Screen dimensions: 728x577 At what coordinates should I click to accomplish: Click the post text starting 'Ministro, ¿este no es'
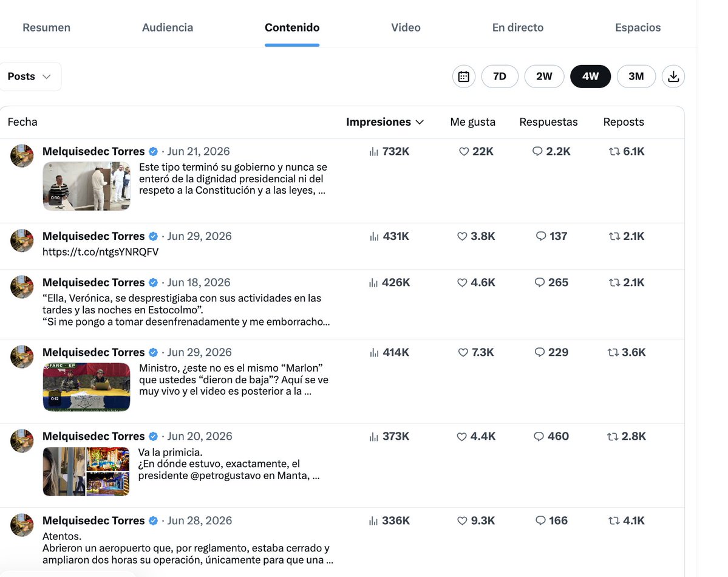[234, 380]
